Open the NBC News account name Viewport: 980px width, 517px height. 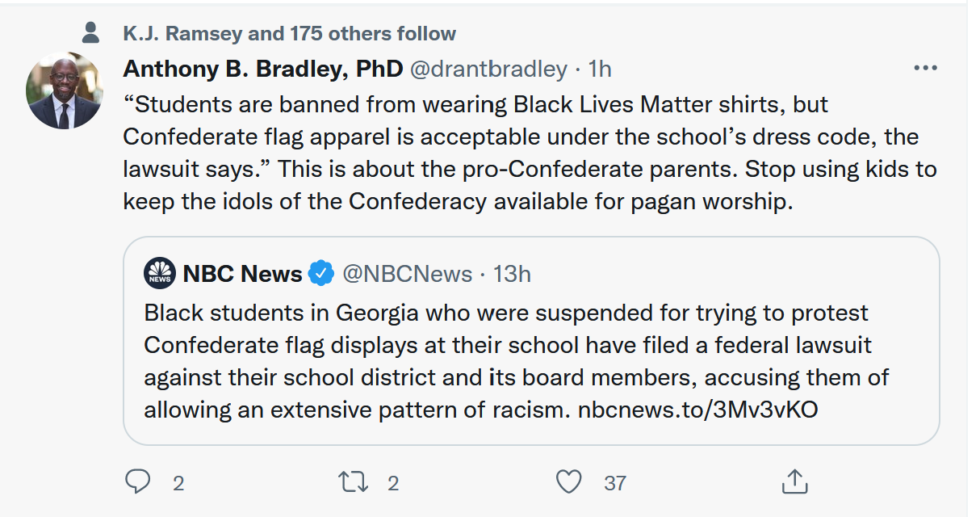pyautogui.click(x=242, y=274)
